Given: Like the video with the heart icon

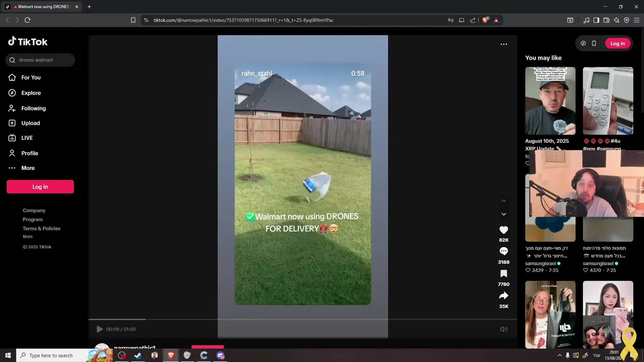Looking at the screenshot, I should tap(504, 230).
